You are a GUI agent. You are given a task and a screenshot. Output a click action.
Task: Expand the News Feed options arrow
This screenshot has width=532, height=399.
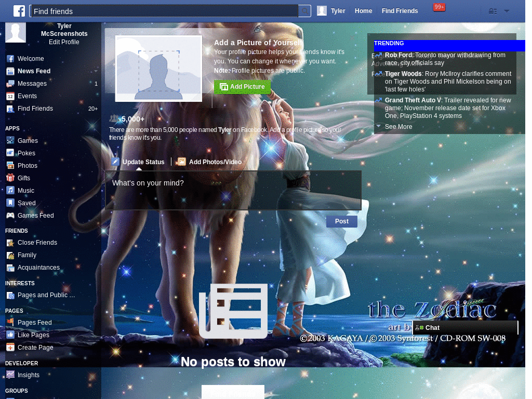tap(96, 71)
